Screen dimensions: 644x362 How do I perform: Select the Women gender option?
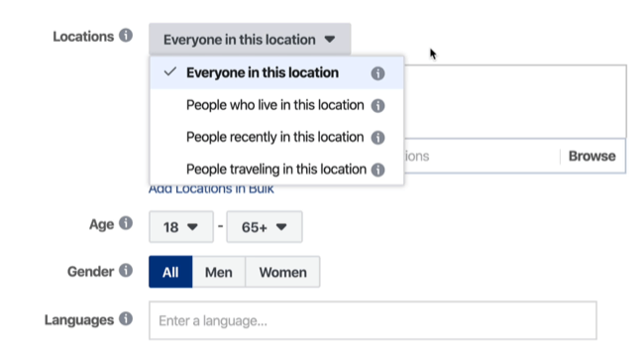pyautogui.click(x=282, y=272)
